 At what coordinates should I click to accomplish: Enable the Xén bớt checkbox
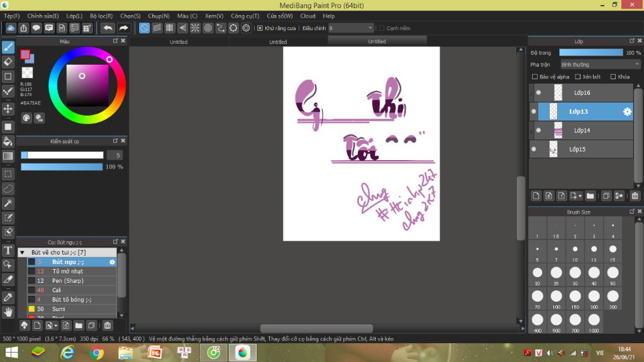point(577,77)
